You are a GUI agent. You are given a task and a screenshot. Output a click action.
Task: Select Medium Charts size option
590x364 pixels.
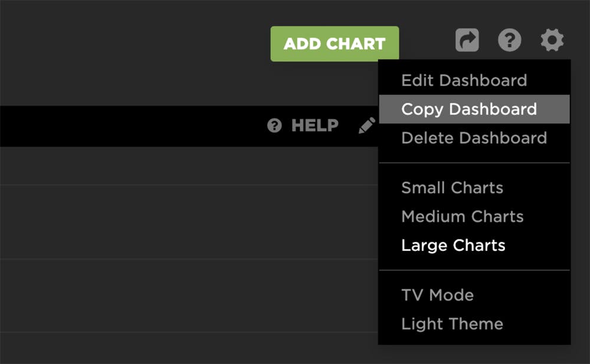(462, 217)
